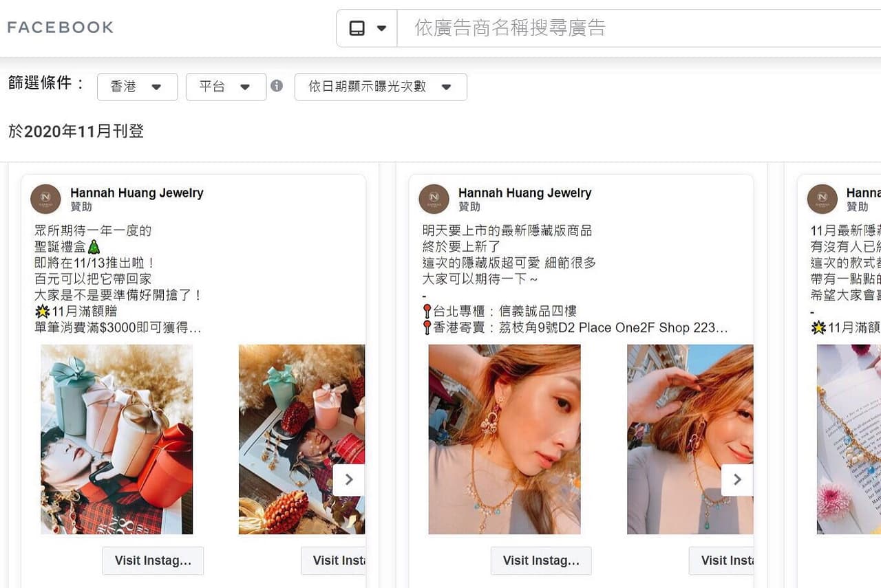This screenshot has height=588, width=881.
Task: Focus the advertiser name search field
Action: (x=639, y=28)
